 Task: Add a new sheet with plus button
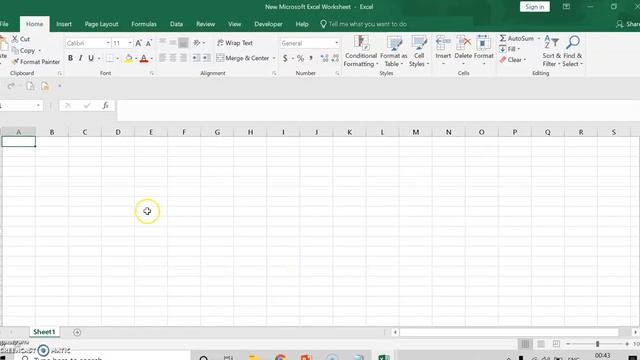(x=77, y=332)
